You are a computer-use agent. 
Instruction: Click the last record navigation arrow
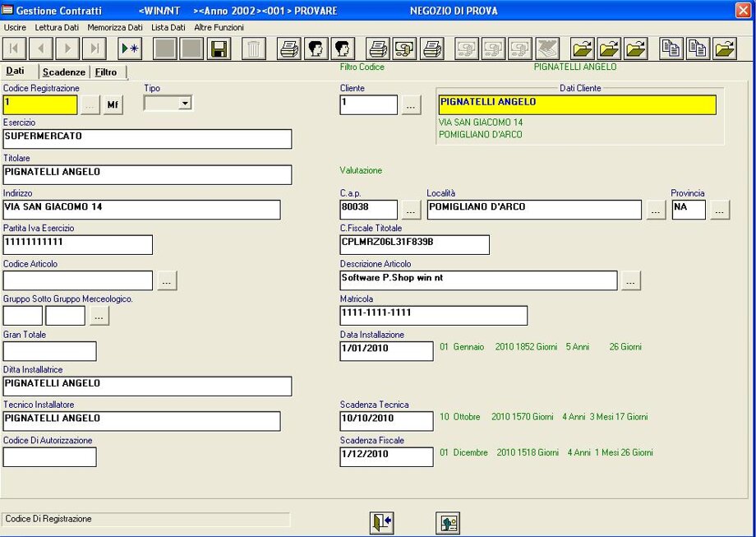click(x=95, y=49)
